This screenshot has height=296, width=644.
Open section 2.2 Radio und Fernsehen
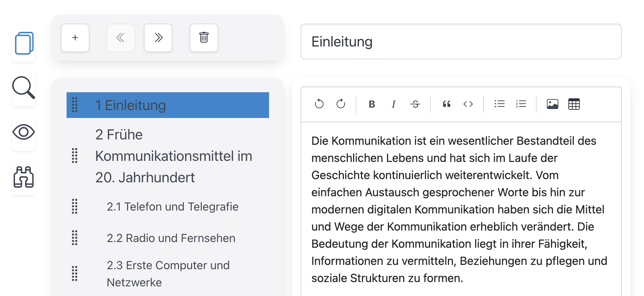[x=171, y=238]
